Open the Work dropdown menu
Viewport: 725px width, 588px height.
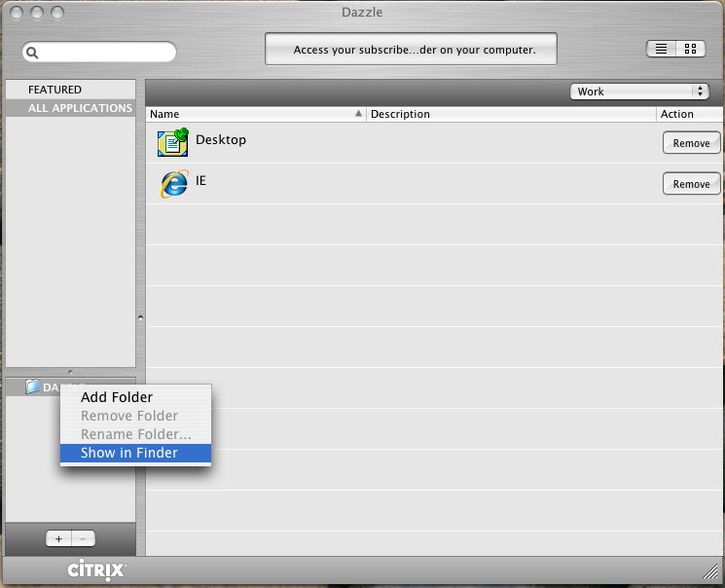coord(638,92)
